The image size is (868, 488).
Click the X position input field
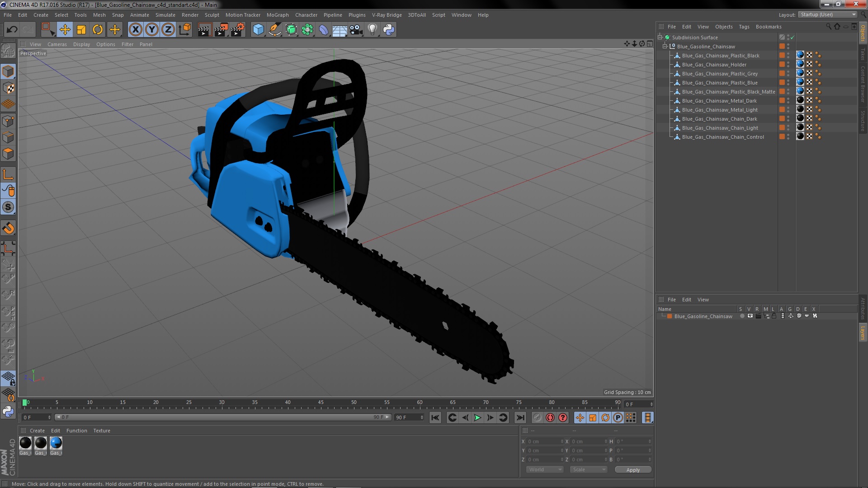[545, 441]
